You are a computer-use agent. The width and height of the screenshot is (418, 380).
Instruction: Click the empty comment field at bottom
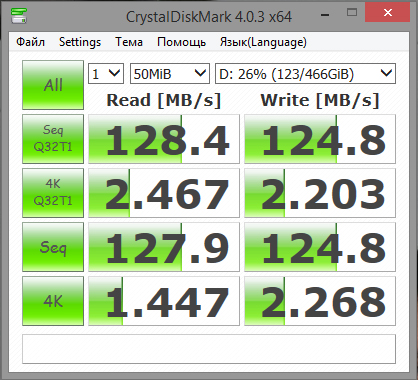point(209,349)
